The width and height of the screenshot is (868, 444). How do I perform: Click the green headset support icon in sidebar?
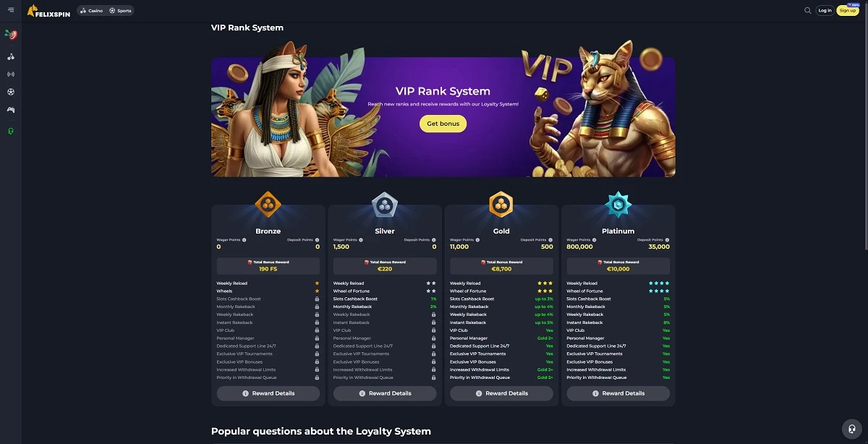coord(11,131)
